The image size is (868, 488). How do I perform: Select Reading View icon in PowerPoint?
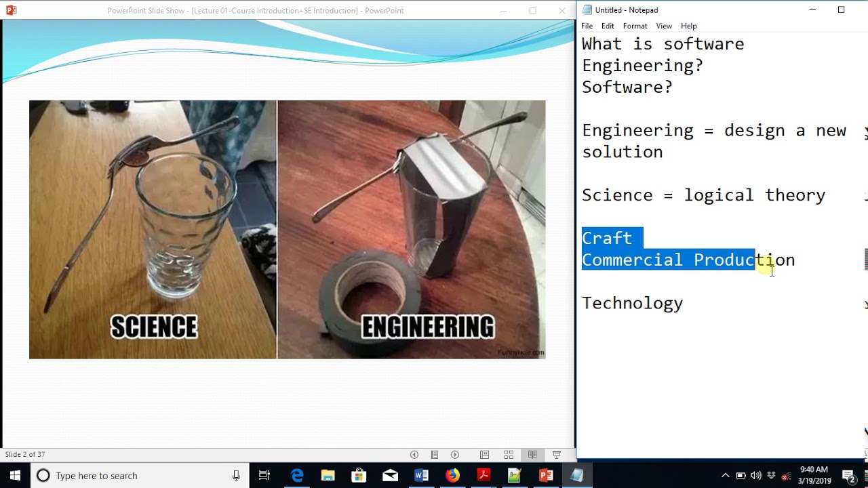pos(532,455)
